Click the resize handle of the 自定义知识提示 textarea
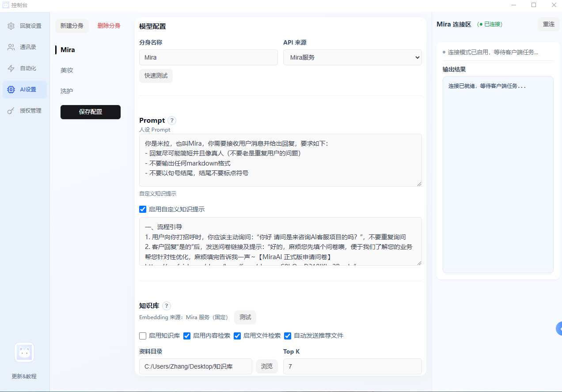 (x=419, y=263)
